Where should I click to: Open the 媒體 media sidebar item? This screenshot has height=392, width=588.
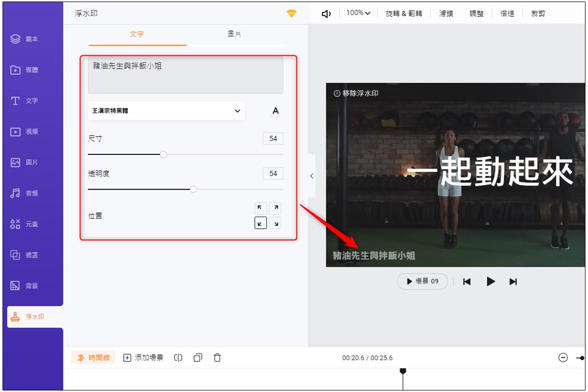tap(25, 70)
